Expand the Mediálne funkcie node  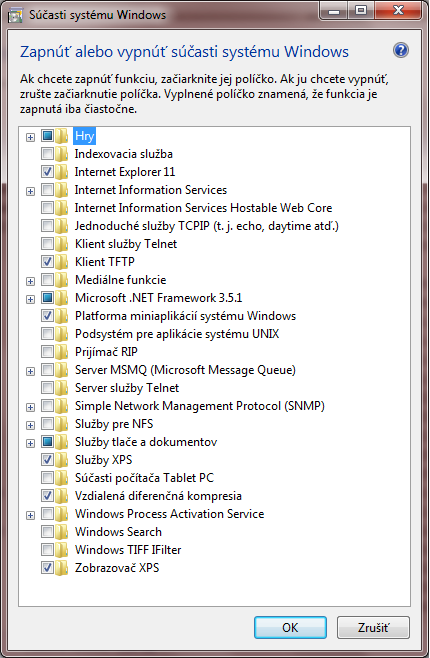pos(30,281)
